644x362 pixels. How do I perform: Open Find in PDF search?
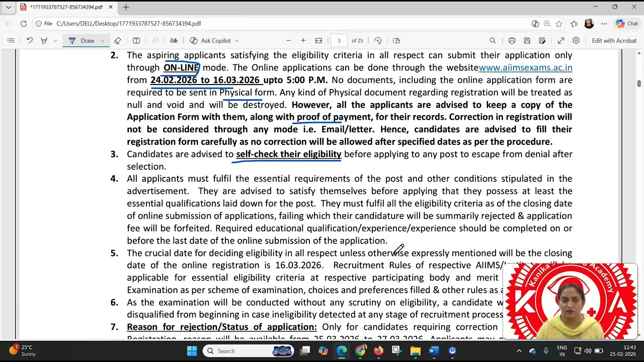pyautogui.click(x=493, y=41)
